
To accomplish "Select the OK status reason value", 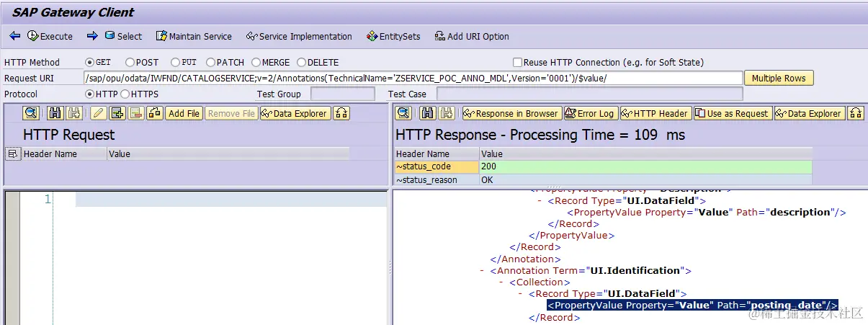I will [x=646, y=179].
